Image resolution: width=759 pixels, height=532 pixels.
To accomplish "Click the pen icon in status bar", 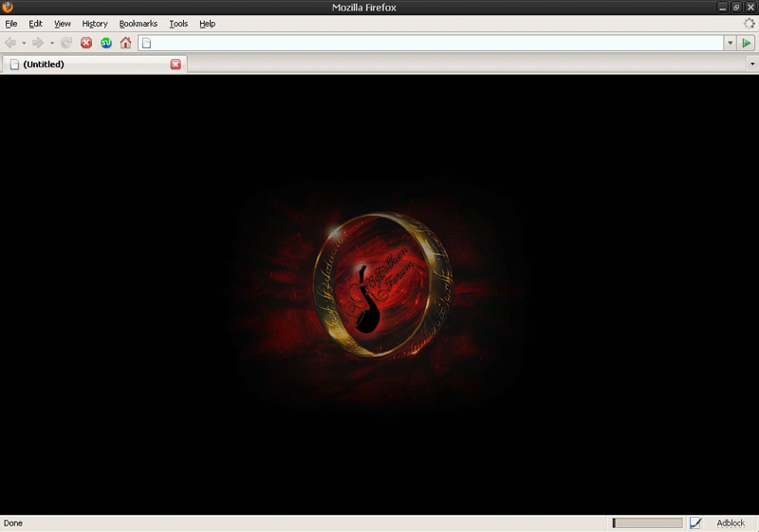I will pos(695,523).
